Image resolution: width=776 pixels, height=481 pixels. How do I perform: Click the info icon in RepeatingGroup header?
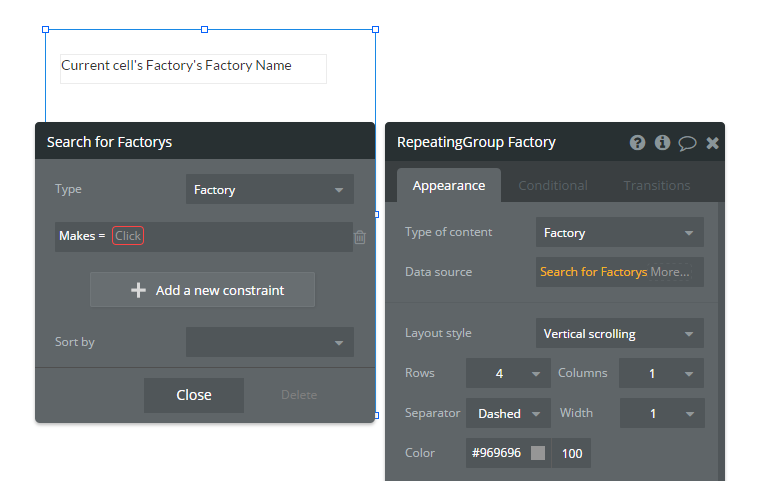[662, 143]
